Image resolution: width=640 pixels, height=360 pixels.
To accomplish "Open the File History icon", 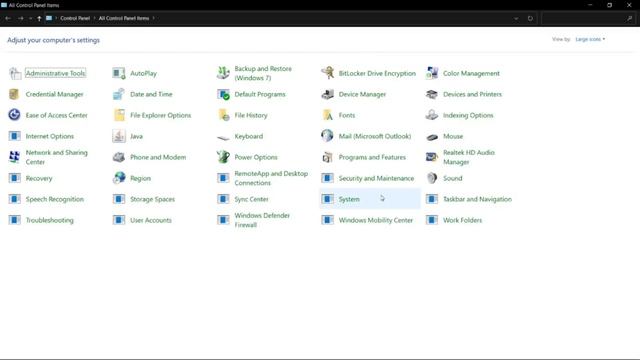I will 223,115.
